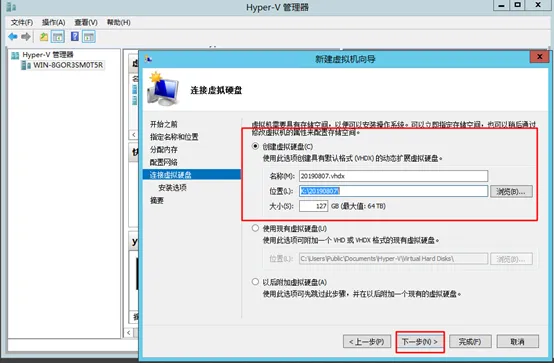This screenshot has width=554, height=363.
Task: Open the 操作(A) menu
Action: click(x=54, y=23)
